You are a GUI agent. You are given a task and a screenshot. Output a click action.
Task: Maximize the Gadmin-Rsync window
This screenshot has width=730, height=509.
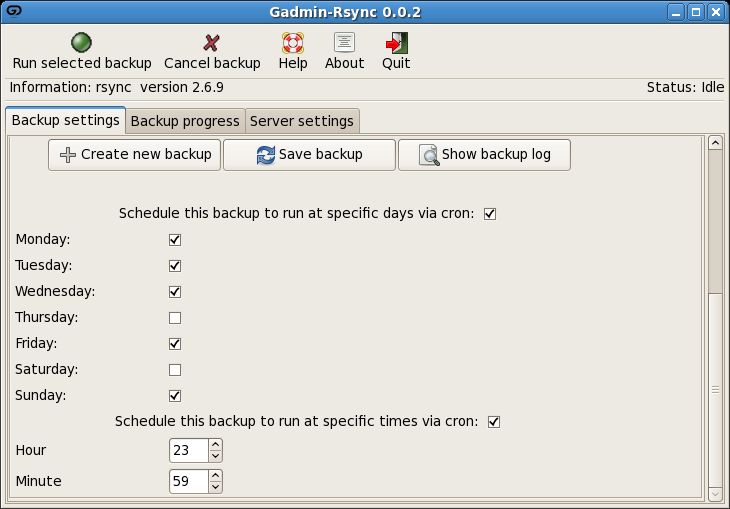tap(696, 12)
